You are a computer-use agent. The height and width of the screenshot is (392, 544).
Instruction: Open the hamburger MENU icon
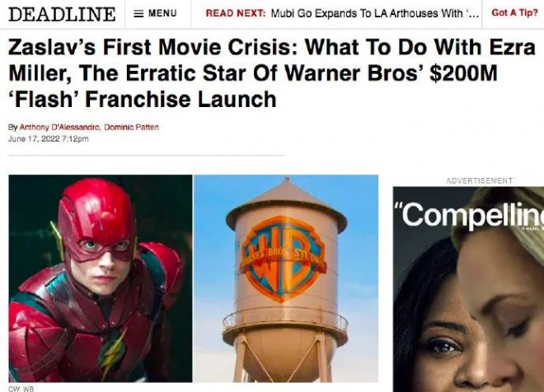pos(138,13)
